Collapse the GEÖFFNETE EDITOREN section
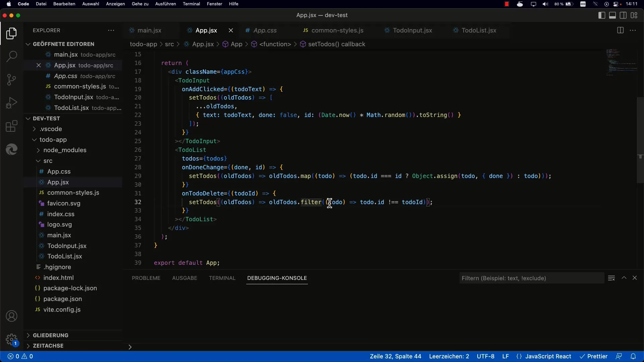This screenshot has height=362, width=644. [x=28, y=44]
